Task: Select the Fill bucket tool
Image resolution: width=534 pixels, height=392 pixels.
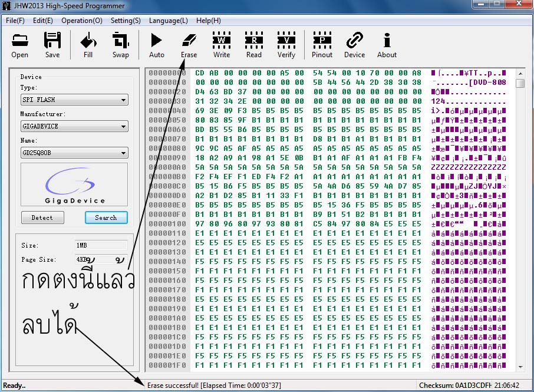Action: pos(88,45)
